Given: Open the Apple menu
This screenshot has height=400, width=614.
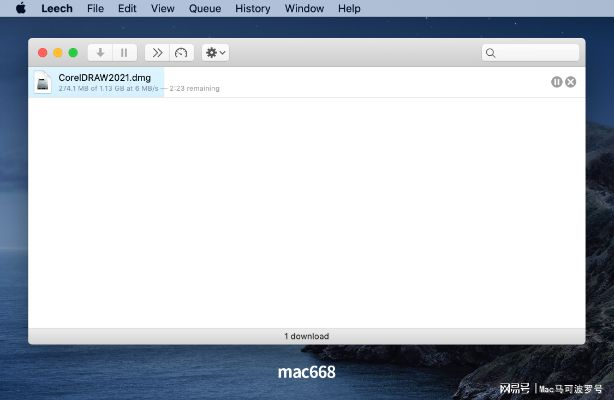Looking at the screenshot, I should (x=20, y=8).
